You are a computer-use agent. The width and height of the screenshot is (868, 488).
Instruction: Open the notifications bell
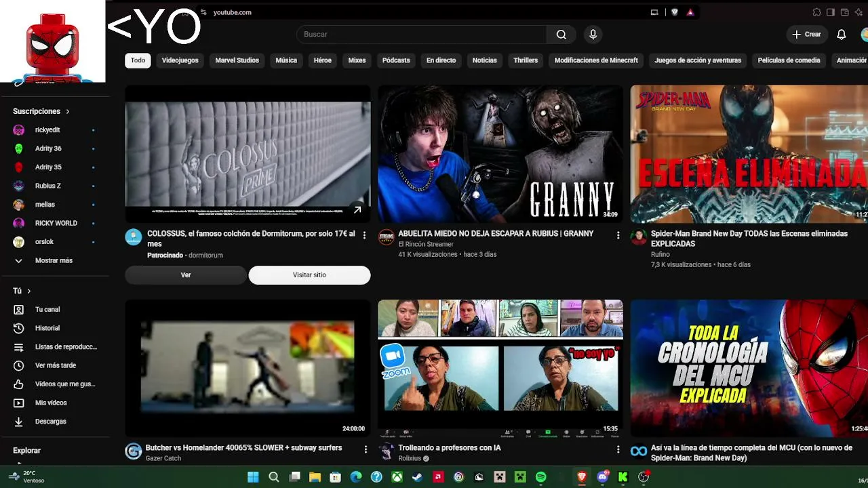842,35
